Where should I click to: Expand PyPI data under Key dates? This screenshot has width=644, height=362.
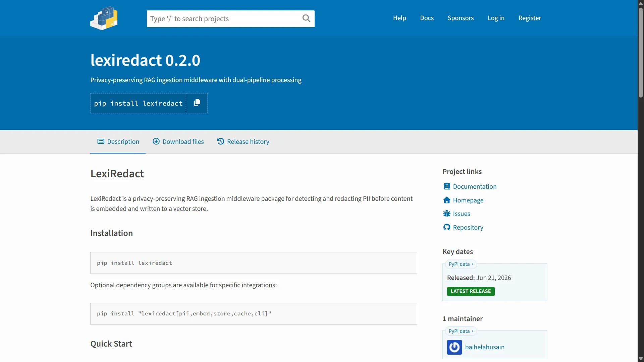(x=461, y=264)
